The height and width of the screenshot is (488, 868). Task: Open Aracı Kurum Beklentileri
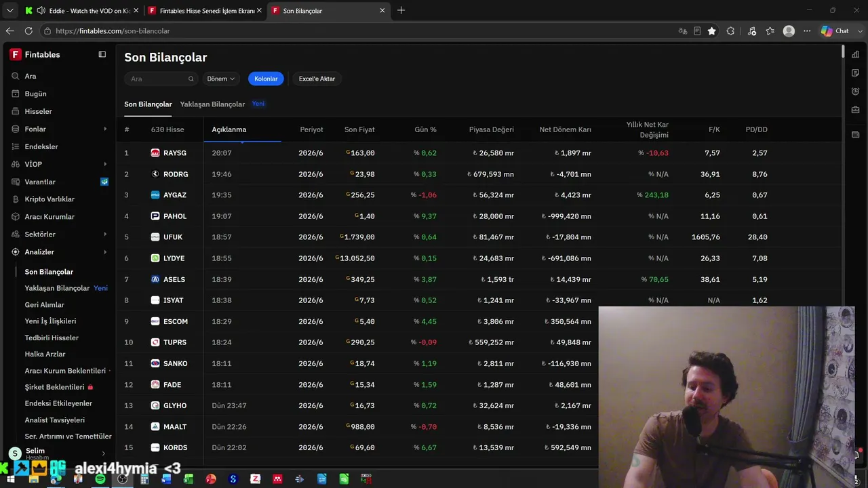(65, 371)
